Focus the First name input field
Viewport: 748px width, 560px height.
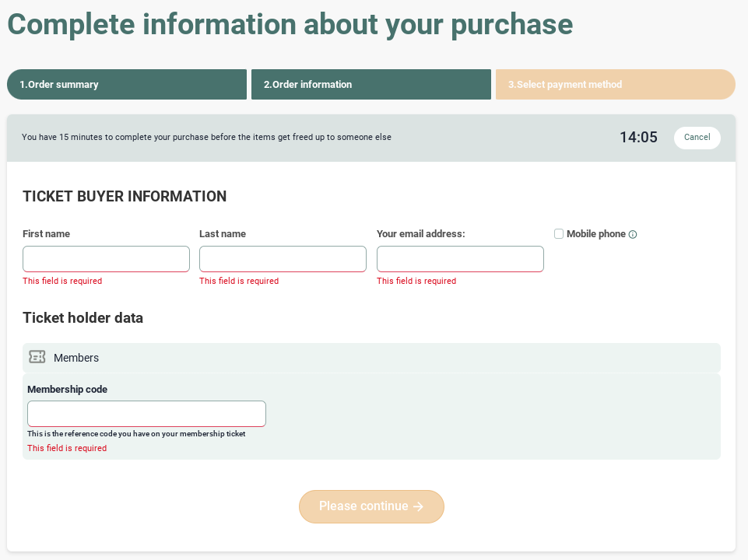pyautogui.click(x=106, y=259)
